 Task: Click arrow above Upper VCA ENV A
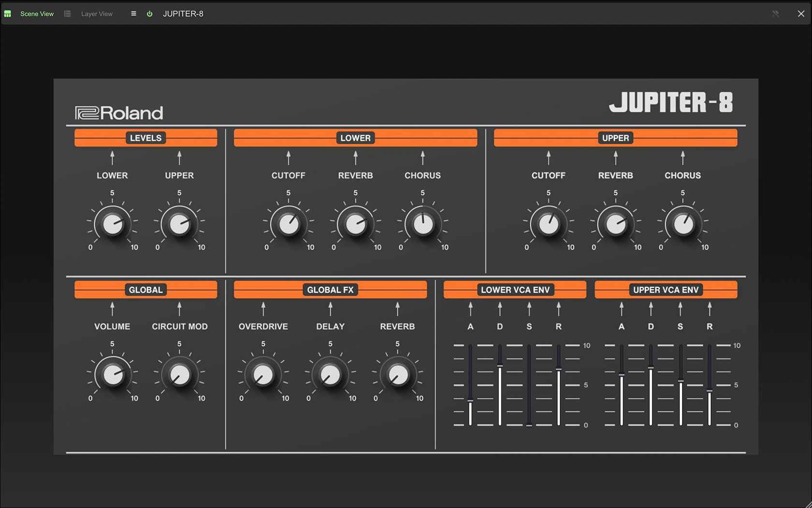(622, 309)
